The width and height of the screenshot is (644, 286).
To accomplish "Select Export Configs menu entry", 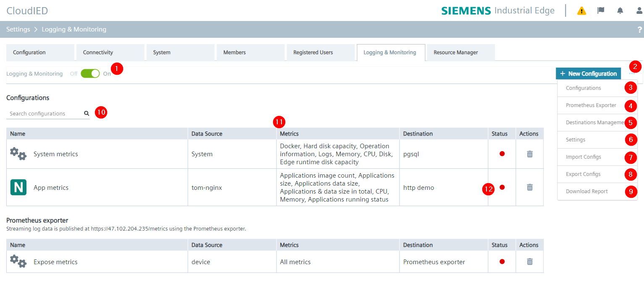I will tap(583, 174).
